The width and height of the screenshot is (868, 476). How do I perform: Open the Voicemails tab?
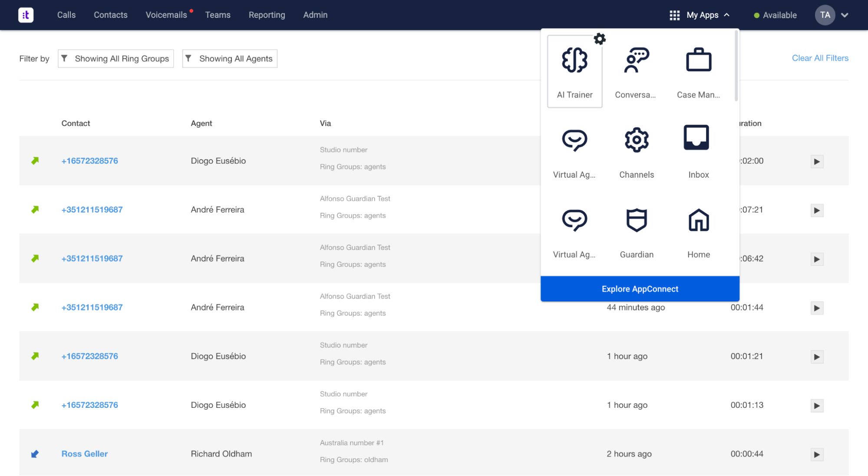point(166,15)
